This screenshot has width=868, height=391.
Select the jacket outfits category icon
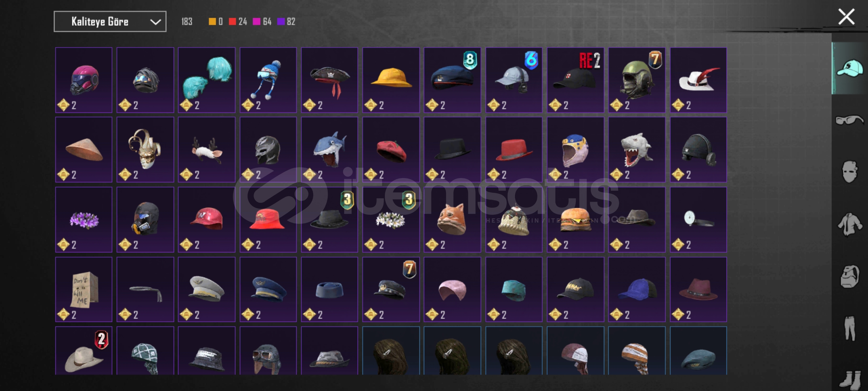point(850,224)
